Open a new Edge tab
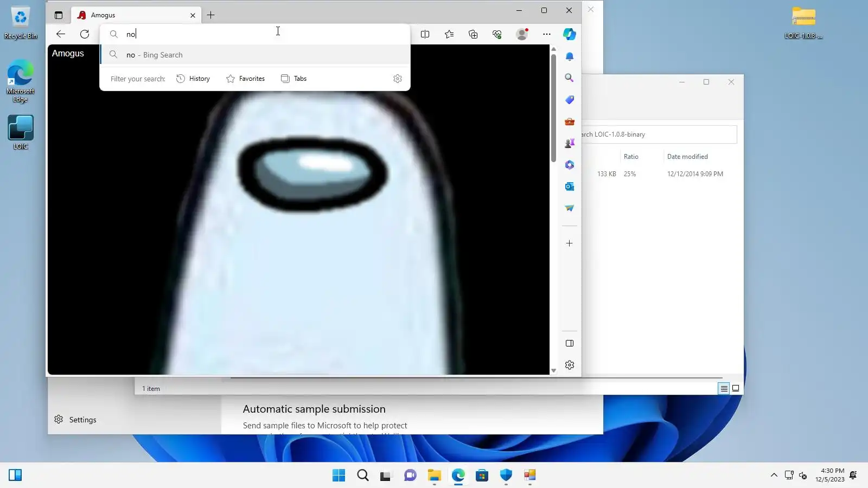 click(211, 15)
